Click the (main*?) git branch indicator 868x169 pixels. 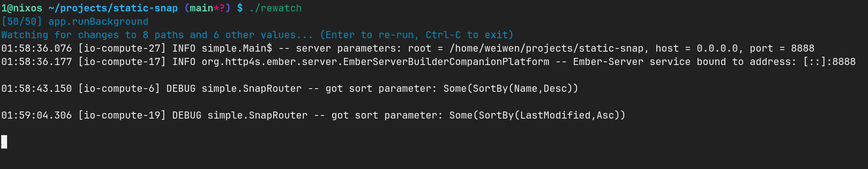coord(207,8)
